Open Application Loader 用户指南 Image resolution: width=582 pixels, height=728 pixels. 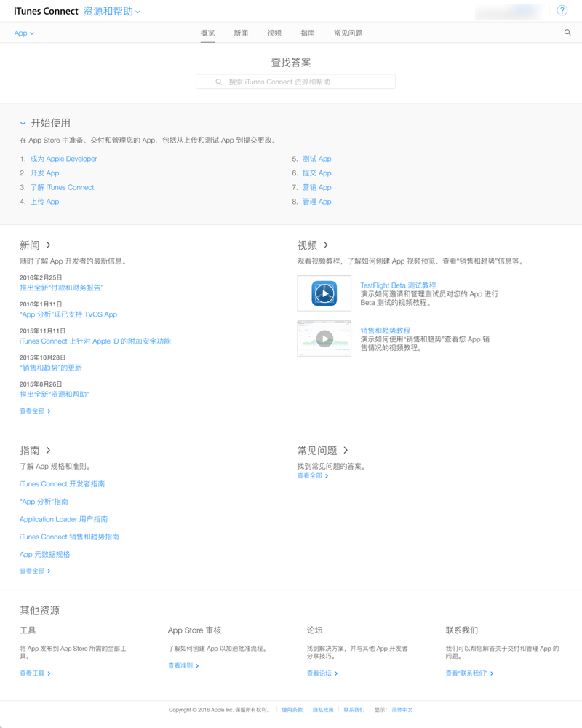click(63, 519)
